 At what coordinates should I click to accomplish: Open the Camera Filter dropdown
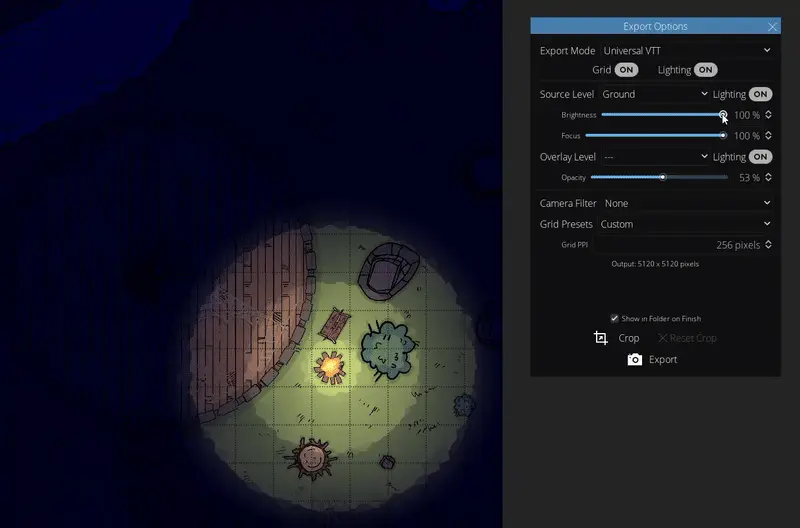[x=687, y=203]
